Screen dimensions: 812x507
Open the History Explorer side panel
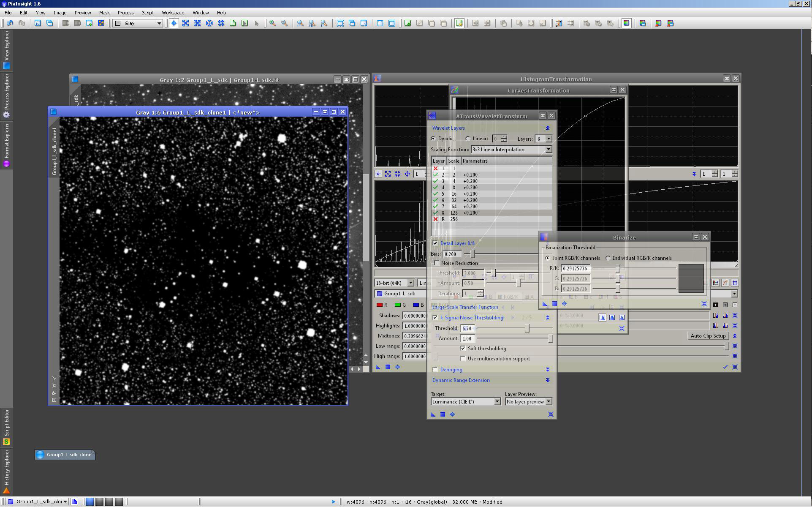pos(6,472)
